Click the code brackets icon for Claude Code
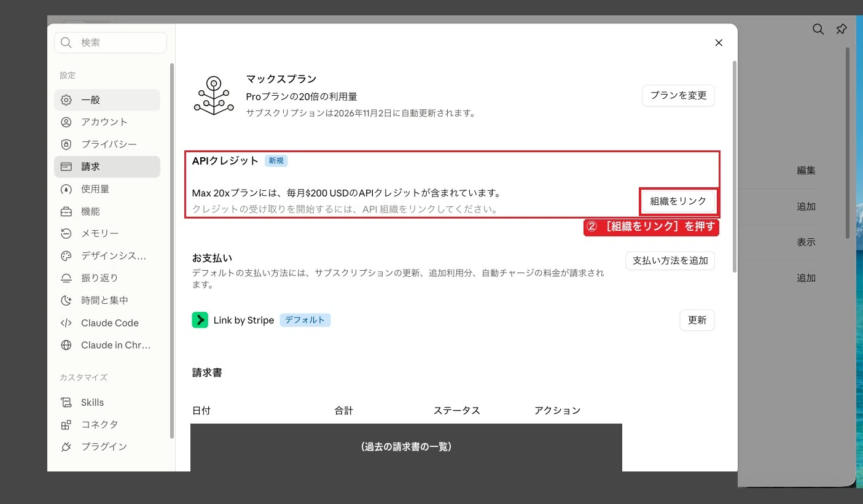863x504 pixels. pyautogui.click(x=66, y=323)
